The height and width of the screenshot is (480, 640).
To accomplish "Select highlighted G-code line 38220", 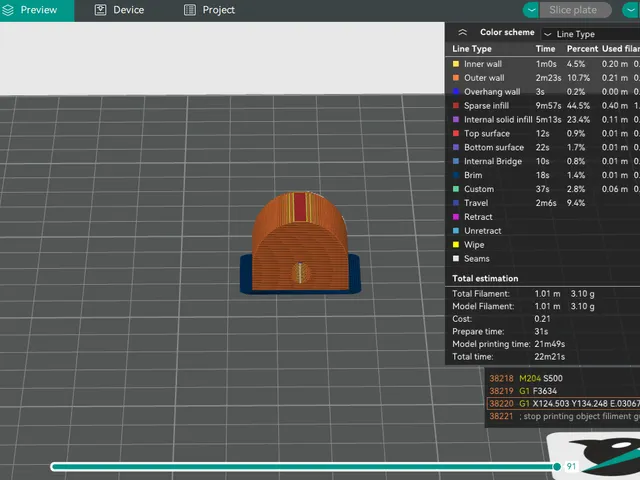I will click(564, 404).
